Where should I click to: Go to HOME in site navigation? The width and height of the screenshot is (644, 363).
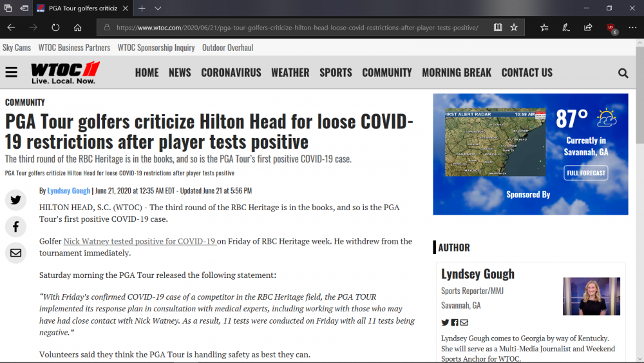[x=147, y=73]
